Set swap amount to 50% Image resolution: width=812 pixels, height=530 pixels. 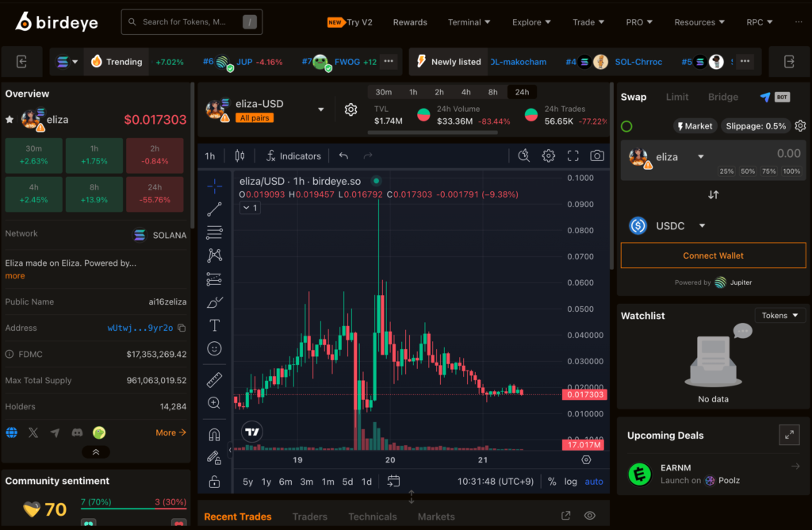[747, 171]
